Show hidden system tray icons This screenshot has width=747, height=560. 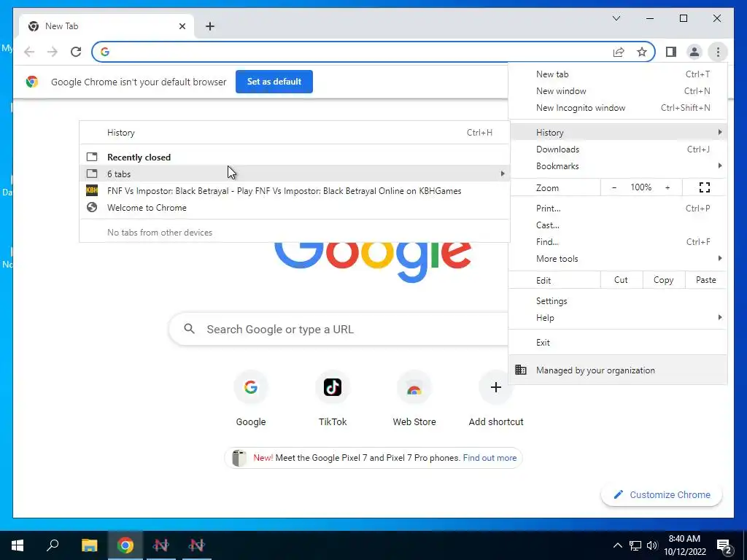coord(617,545)
